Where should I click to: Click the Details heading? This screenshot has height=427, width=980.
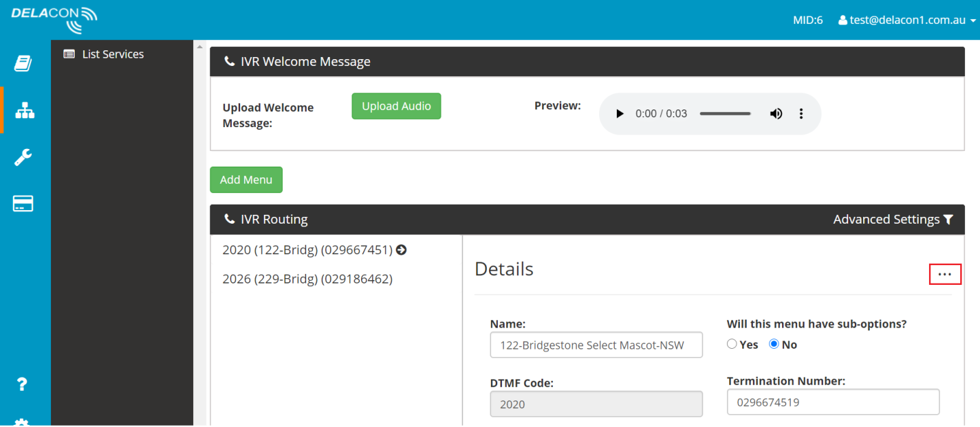coord(504,269)
